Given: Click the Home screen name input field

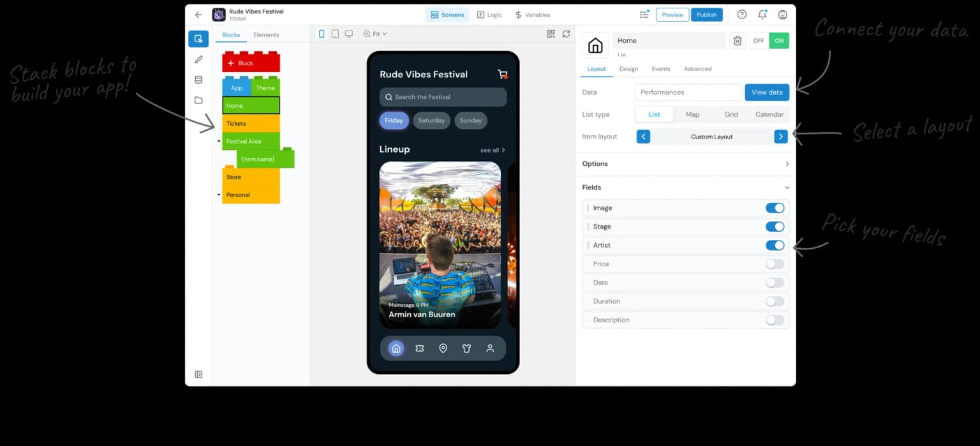Looking at the screenshot, I should [x=669, y=40].
